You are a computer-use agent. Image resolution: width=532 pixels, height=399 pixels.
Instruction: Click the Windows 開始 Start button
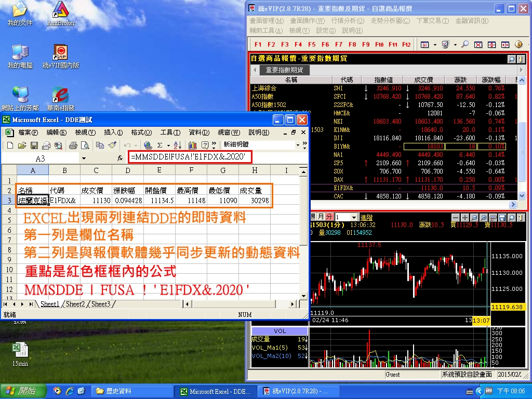click(23, 391)
